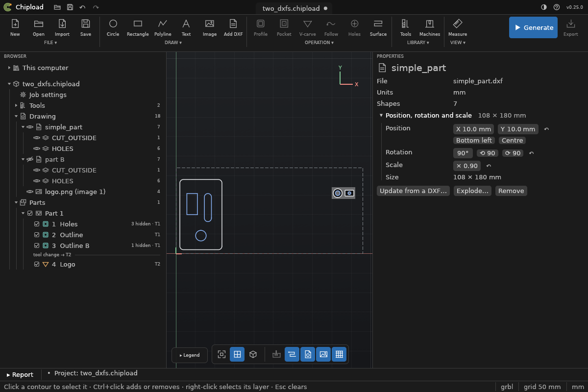
Task: Activate the Measure tool
Action: 458,27
